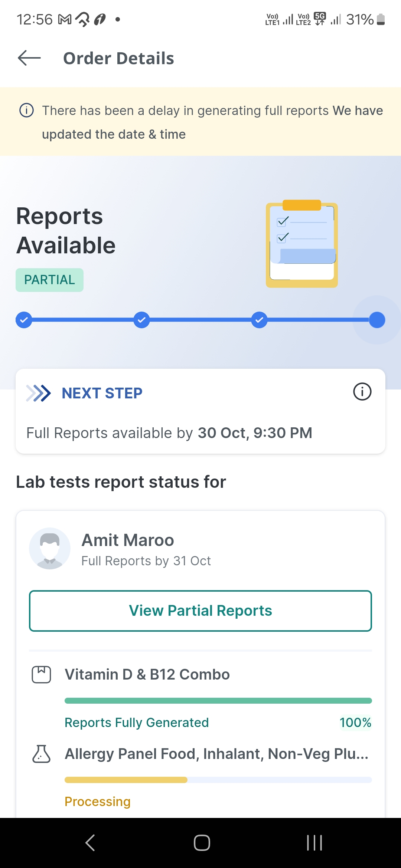401x868 pixels.
Task: Open the Allergy Panel Food, Inhalant test row
Action: 216,754
